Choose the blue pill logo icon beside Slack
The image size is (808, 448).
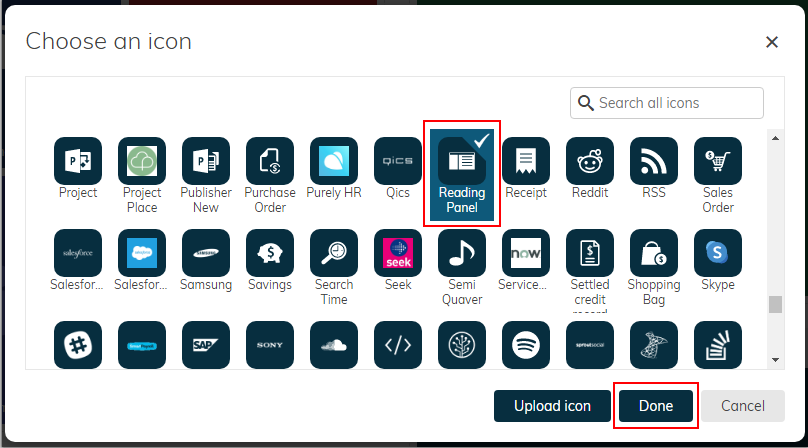pos(142,345)
